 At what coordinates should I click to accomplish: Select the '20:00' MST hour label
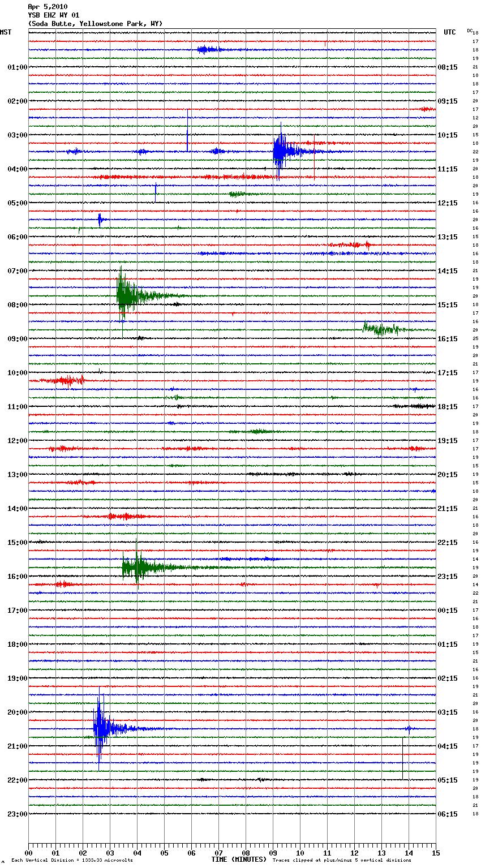(17, 712)
